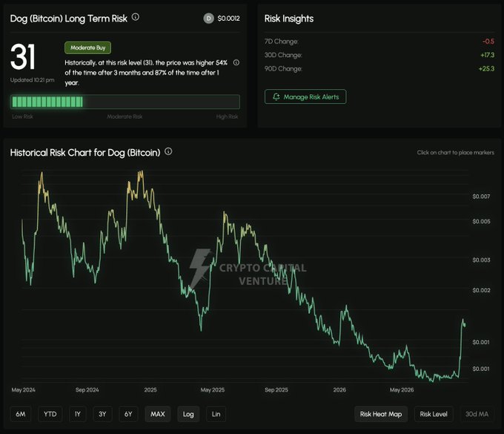
Task: Click the Dog coin logo next to $0.0012
Action: (208, 19)
